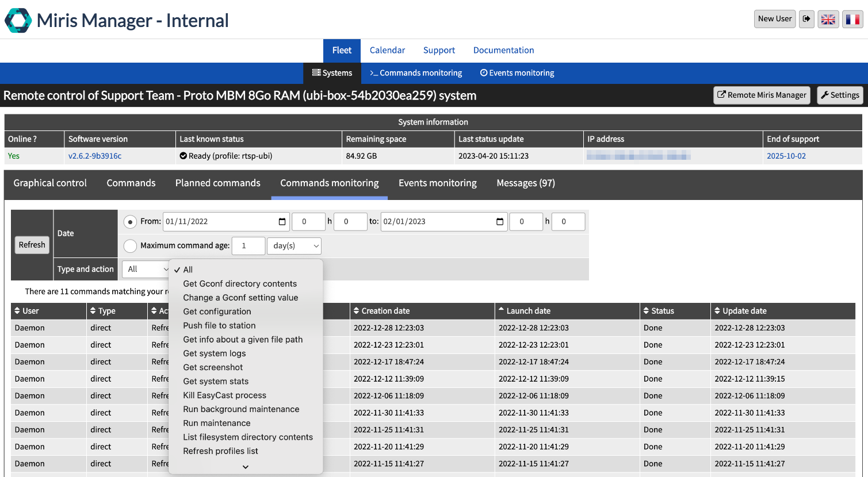Expand more options via dropdown bottom chevron
Image resolution: width=868 pixels, height=477 pixels.
point(246,467)
